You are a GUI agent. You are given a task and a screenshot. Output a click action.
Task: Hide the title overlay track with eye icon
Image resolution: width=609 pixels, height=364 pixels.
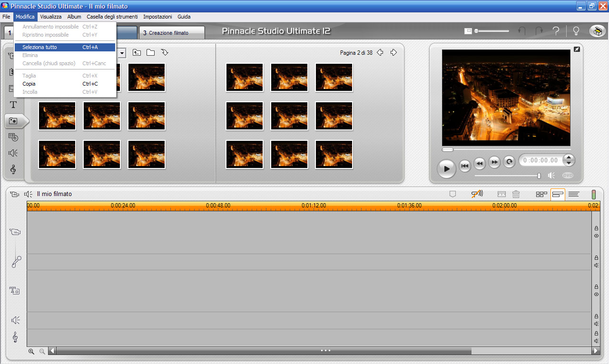(x=596, y=295)
